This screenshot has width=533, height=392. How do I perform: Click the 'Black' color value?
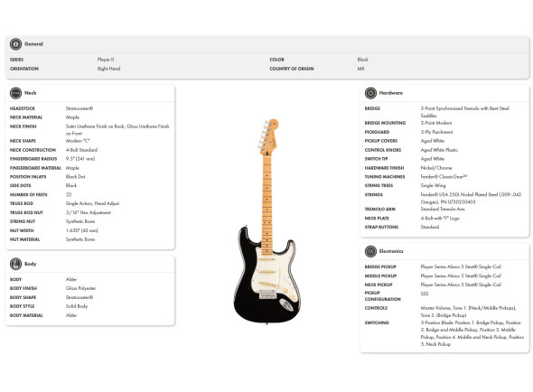click(362, 60)
